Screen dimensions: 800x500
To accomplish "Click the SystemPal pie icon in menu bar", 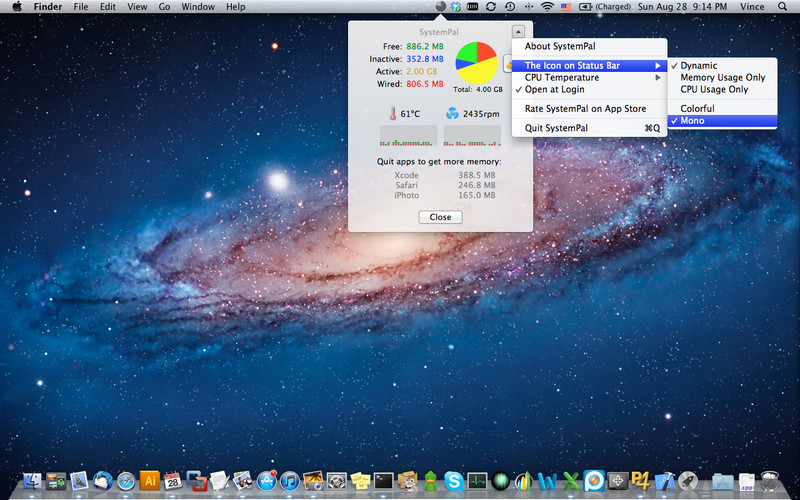I will point(441,7).
